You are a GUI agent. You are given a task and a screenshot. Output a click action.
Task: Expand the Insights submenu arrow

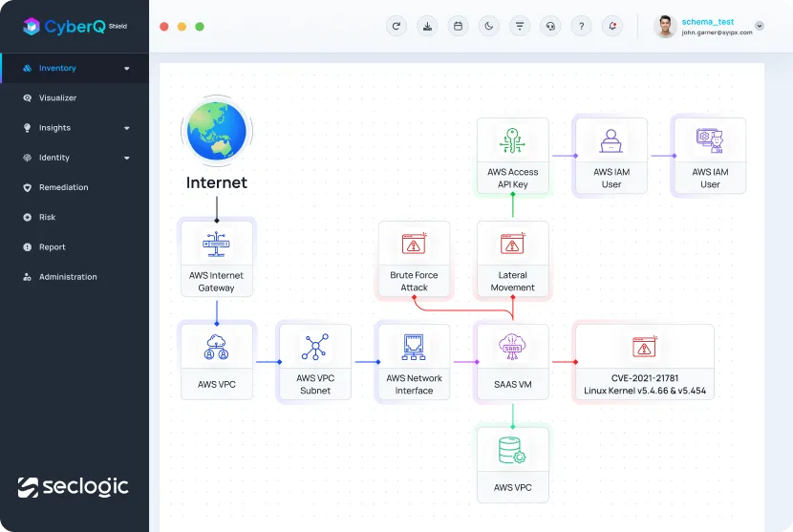127,128
